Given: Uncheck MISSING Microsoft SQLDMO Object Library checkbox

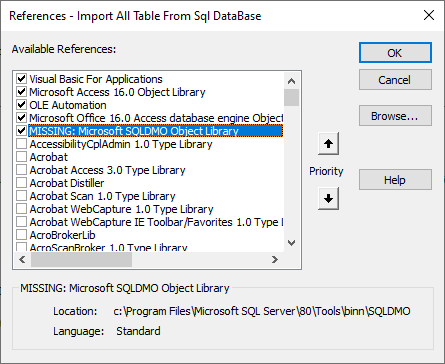Looking at the screenshot, I should pos(21,131).
